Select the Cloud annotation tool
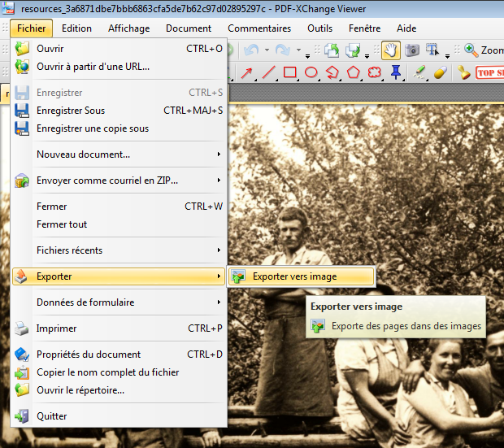Viewport: 504px width, 448px height. coord(374,72)
